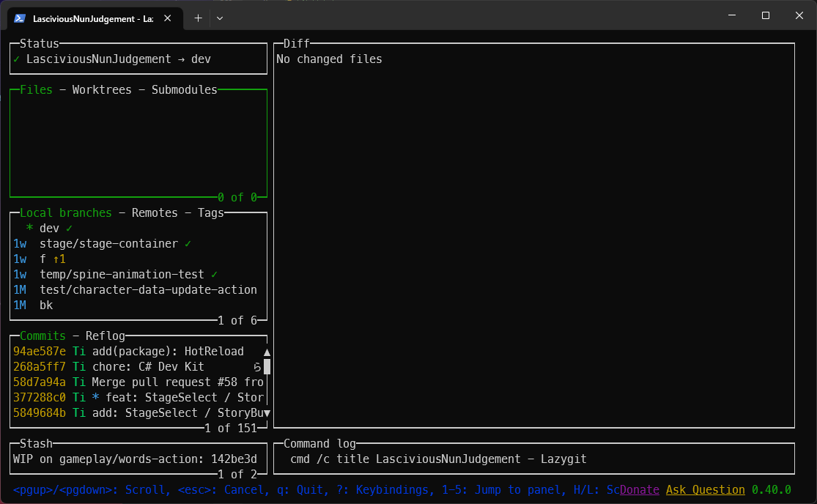Select commit 377288c0 feat: StageSelect

pos(138,397)
